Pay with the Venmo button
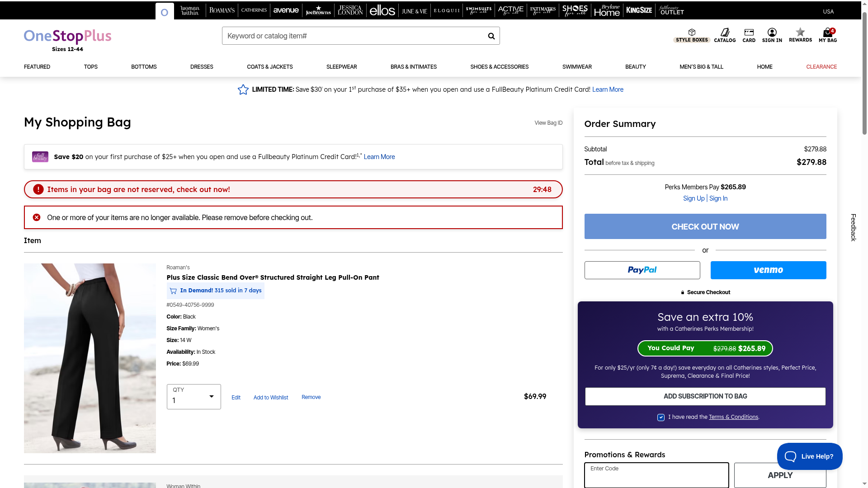868x488 pixels. (x=768, y=270)
